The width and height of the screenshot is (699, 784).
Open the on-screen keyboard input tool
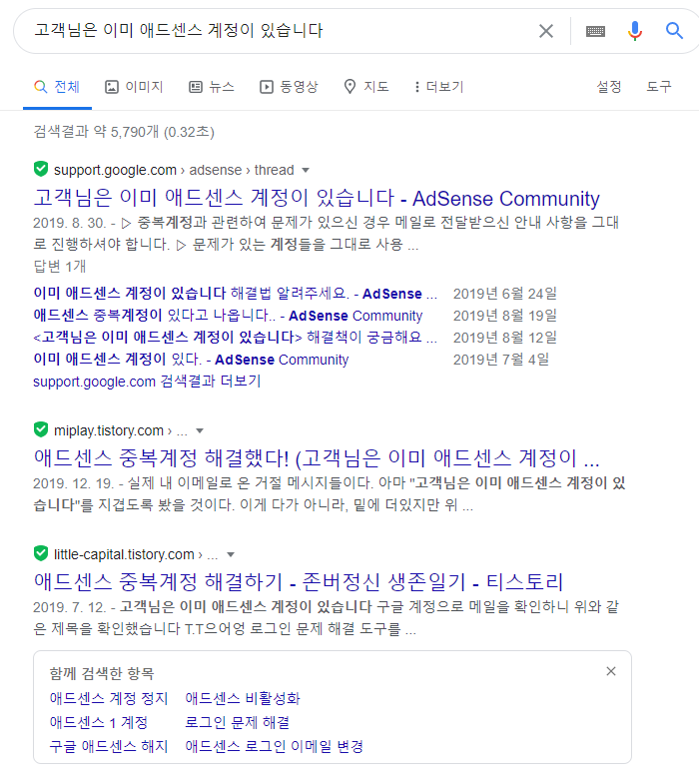(x=595, y=32)
